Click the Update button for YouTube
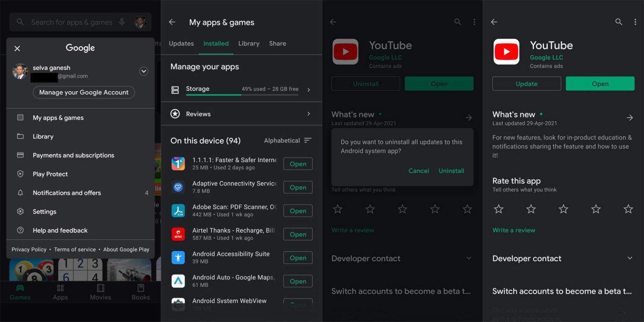This screenshot has height=322, width=644. pos(527,83)
